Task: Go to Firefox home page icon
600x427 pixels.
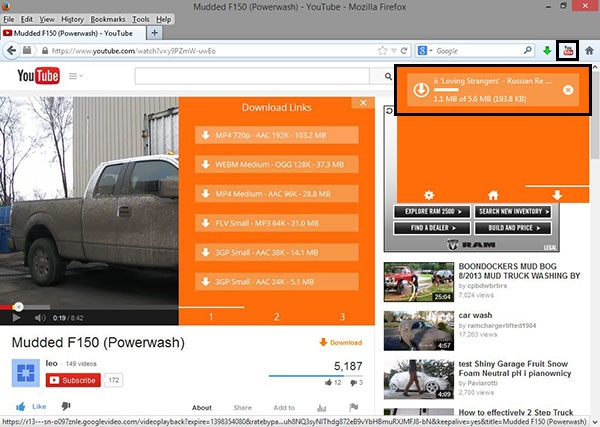Action: [589, 51]
